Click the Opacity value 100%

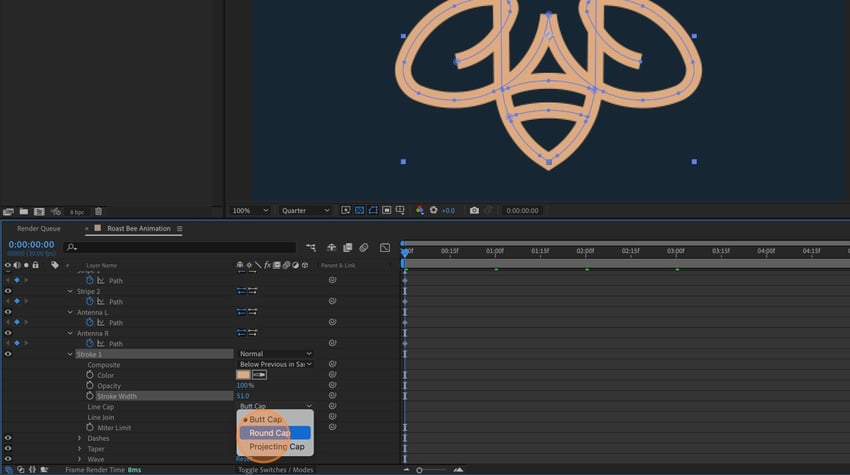click(x=245, y=386)
